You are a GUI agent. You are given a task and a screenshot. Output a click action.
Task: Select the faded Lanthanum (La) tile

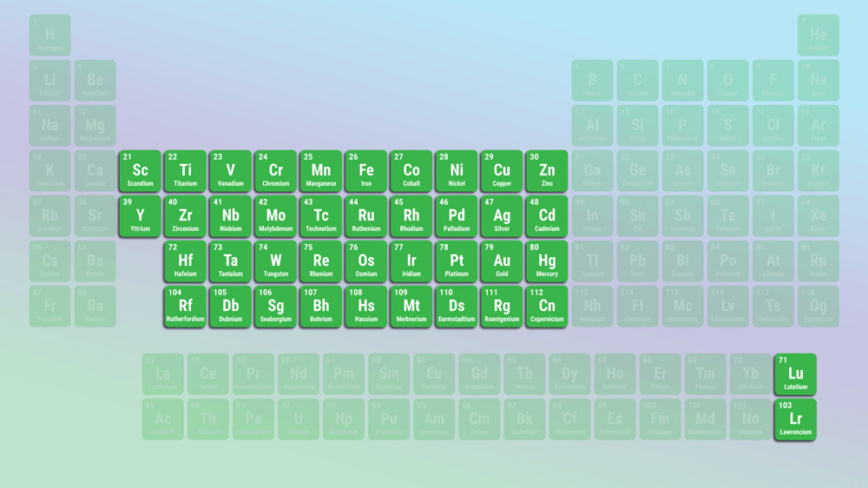click(x=162, y=374)
